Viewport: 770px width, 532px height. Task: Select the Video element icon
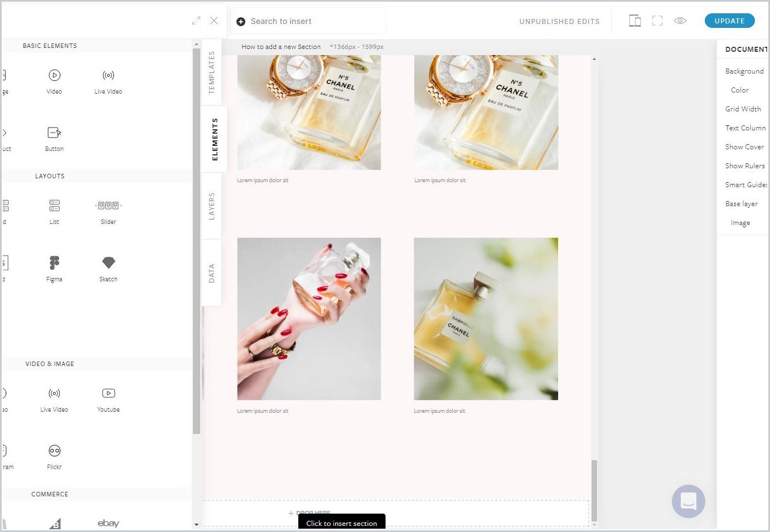click(54, 75)
